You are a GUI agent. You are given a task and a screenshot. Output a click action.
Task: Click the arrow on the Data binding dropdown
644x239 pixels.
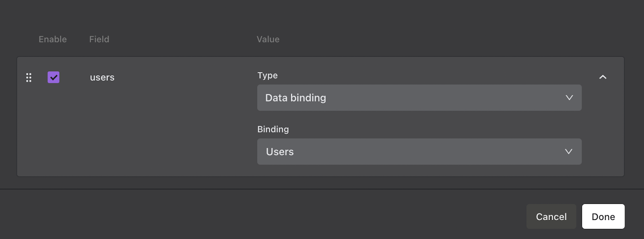(569, 98)
